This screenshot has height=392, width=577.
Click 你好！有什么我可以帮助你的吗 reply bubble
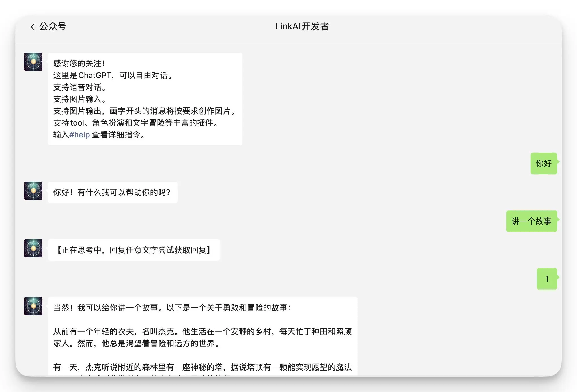(x=112, y=192)
